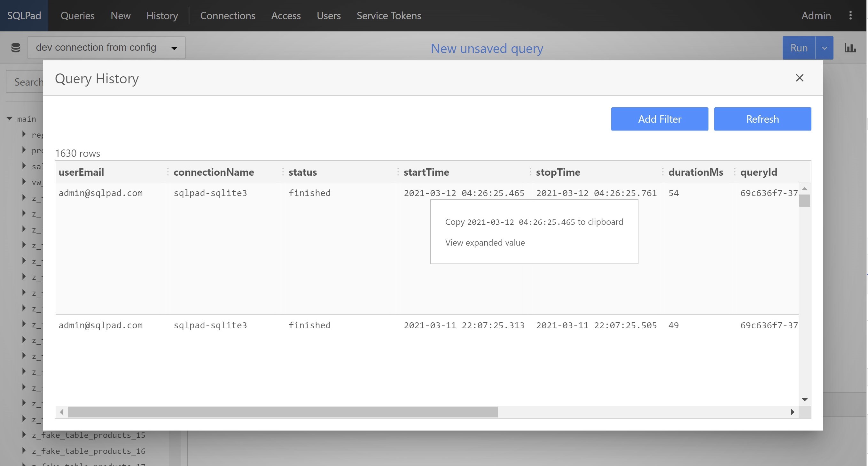The height and width of the screenshot is (466, 868).
Task: Open the Run button dropdown arrow
Action: (x=824, y=48)
